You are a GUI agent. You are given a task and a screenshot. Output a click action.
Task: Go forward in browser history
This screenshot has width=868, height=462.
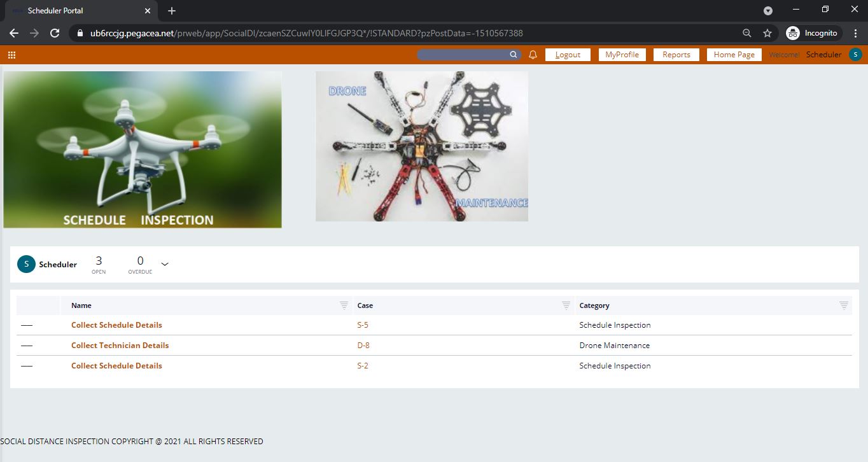click(x=34, y=33)
